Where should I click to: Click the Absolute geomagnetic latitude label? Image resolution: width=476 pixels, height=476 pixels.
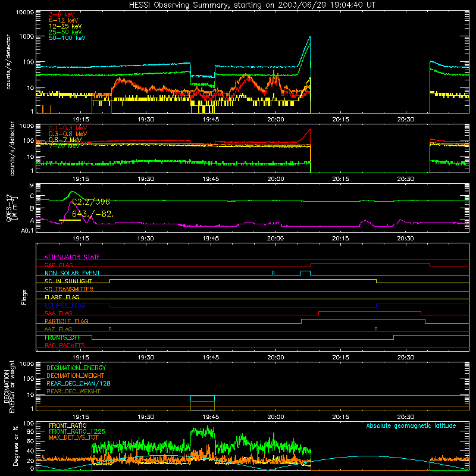411,425
